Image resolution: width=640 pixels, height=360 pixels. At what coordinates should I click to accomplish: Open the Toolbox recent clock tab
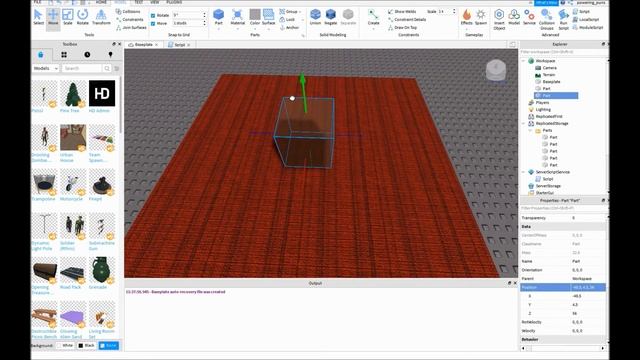click(87, 54)
